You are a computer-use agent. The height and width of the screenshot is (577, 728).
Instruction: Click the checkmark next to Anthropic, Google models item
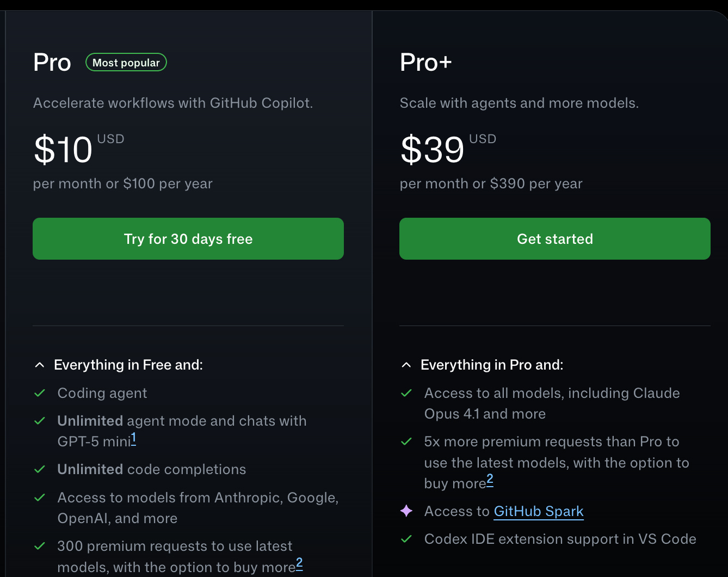click(x=40, y=498)
